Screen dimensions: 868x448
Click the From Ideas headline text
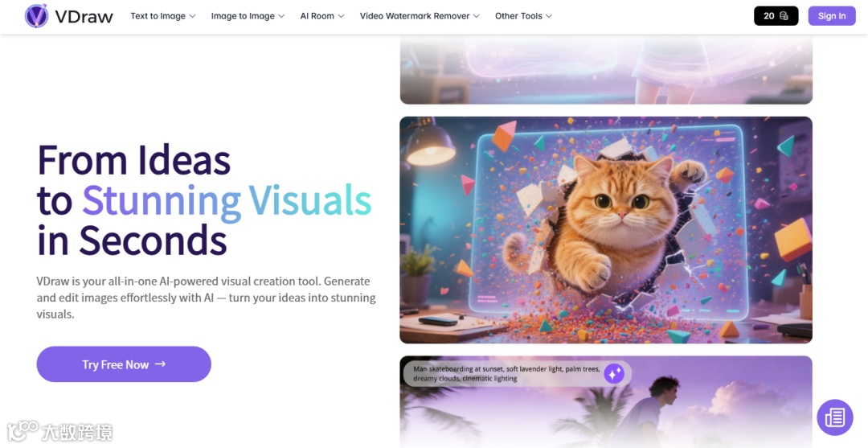click(x=134, y=161)
